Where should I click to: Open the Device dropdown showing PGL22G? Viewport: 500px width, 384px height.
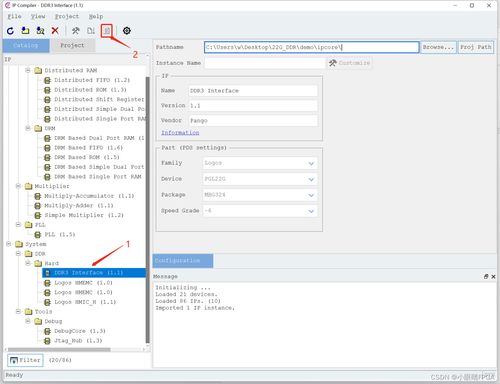pyautogui.click(x=260, y=179)
